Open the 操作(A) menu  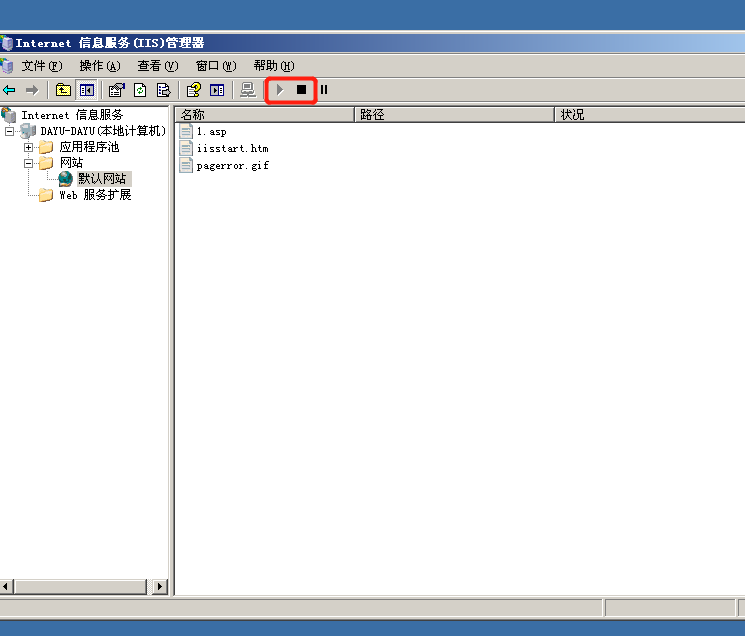[100, 66]
